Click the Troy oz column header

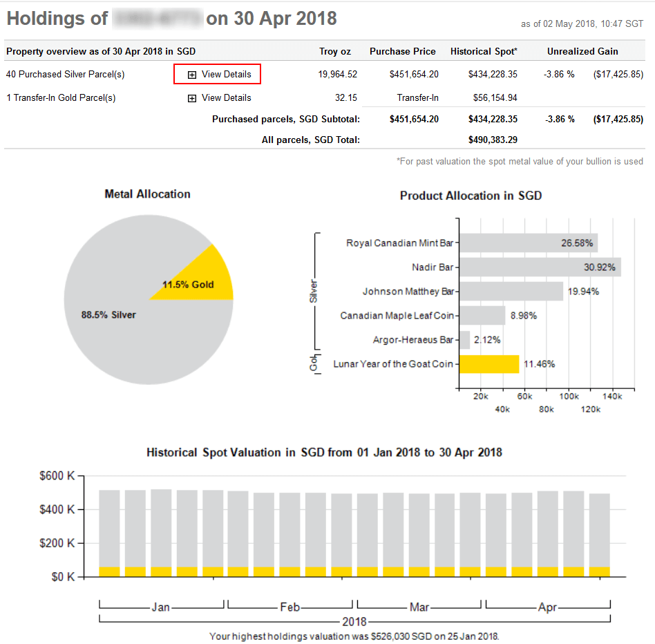(335, 51)
